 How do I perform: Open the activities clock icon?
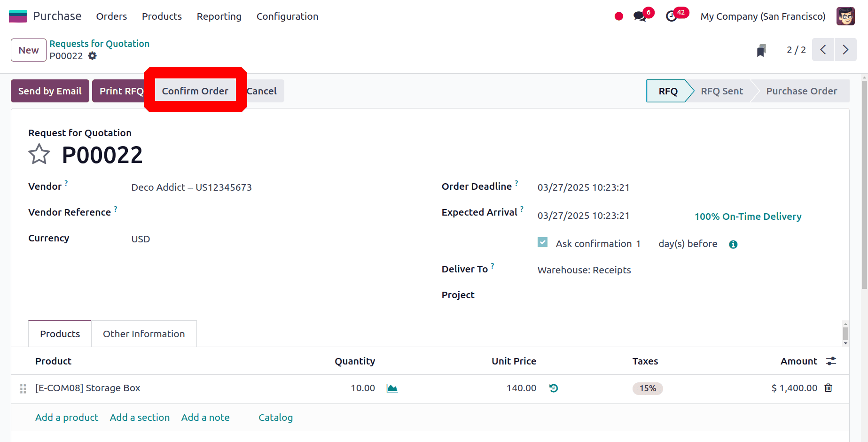[672, 16]
